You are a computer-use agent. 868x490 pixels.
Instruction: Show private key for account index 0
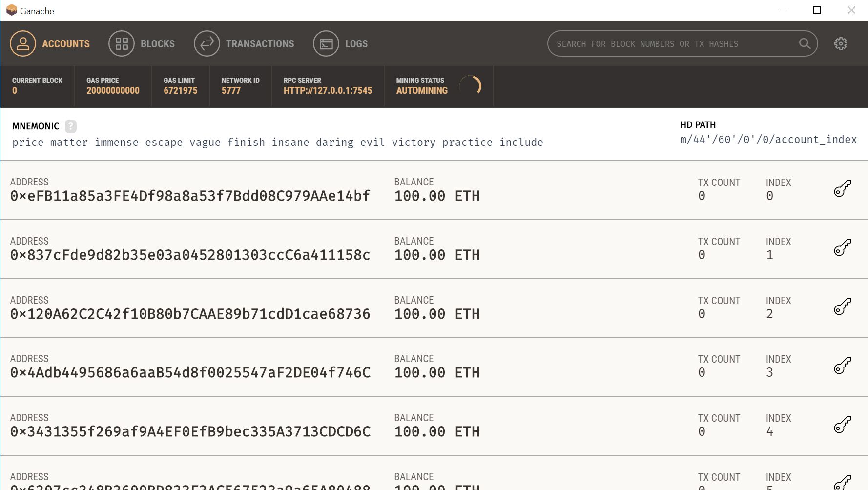(x=843, y=188)
